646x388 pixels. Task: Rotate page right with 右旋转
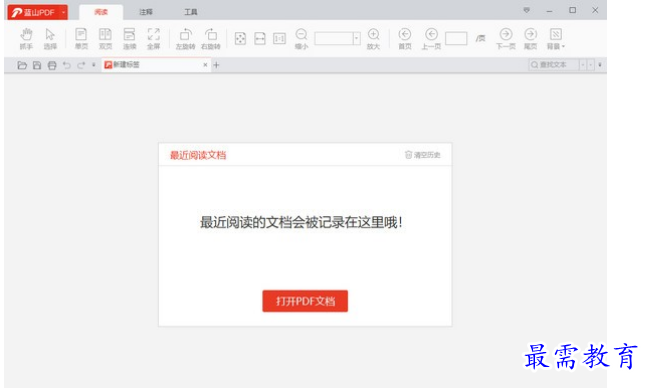211,39
